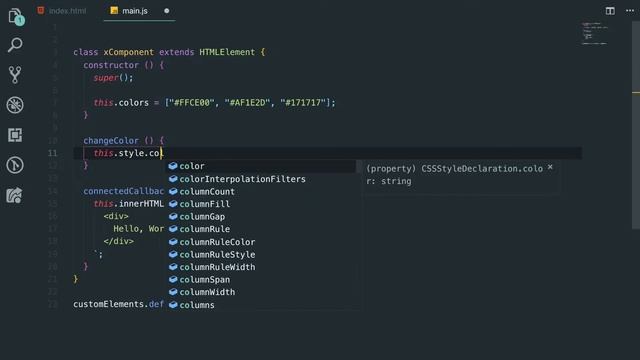Click the unsaved dot on main.js tab
Viewport: 640px width, 360px height.
167,11
